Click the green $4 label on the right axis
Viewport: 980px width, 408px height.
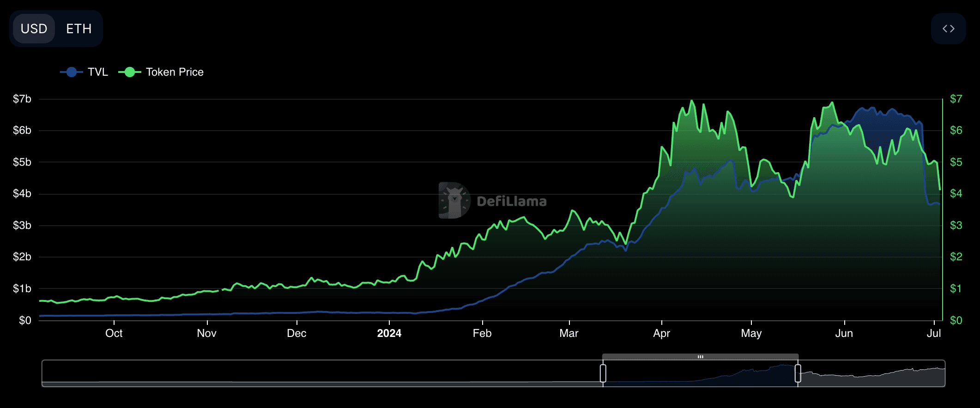coord(956,193)
